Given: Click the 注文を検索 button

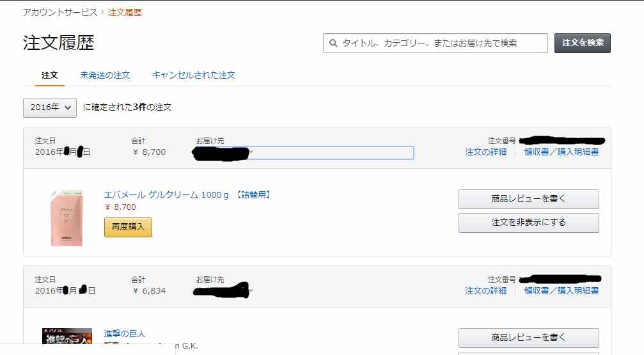Looking at the screenshot, I should (x=583, y=43).
